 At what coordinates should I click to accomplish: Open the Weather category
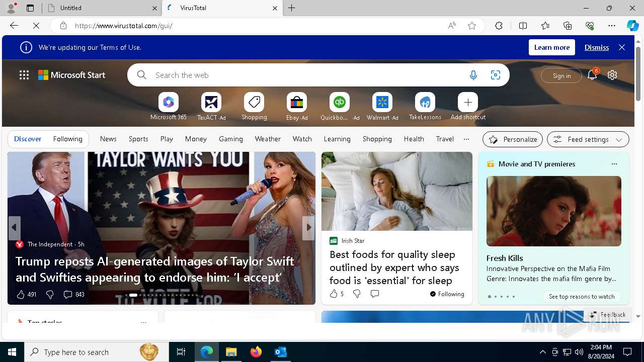(268, 139)
